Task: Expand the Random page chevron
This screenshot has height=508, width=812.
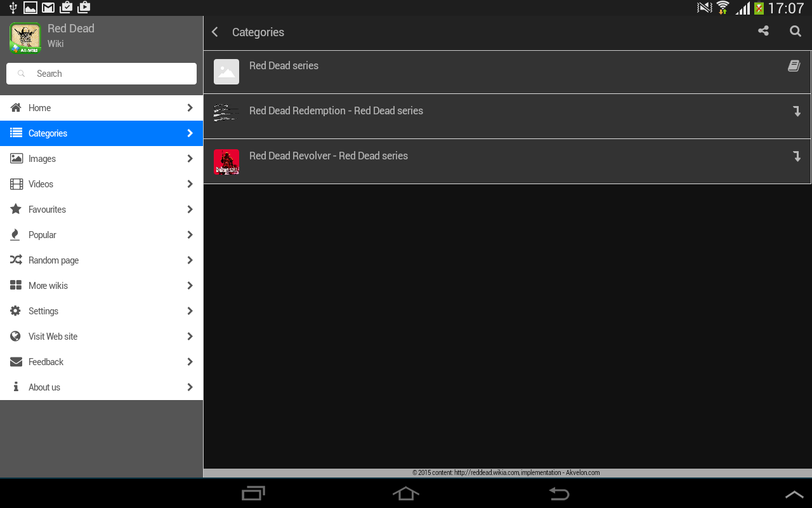Action: [190, 260]
